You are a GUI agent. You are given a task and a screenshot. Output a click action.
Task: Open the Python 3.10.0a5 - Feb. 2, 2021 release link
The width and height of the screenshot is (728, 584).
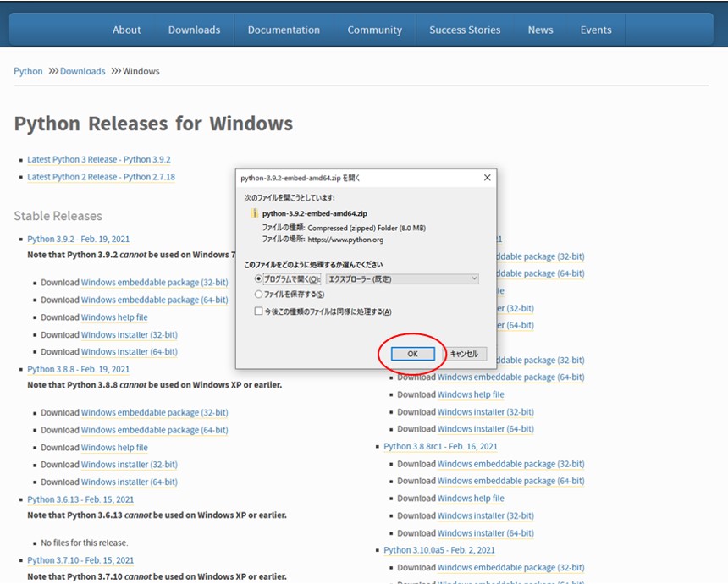(x=439, y=550)
